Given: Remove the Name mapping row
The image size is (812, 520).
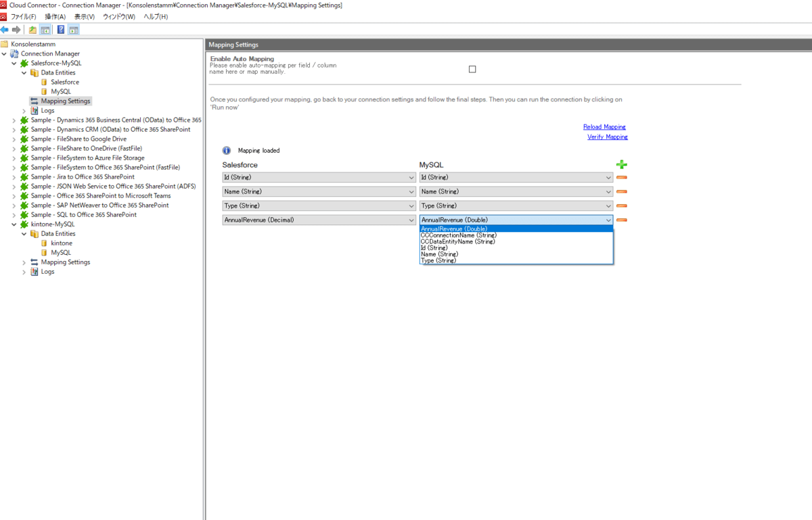Looking at the screenshot, I should (x=622, y=191).
